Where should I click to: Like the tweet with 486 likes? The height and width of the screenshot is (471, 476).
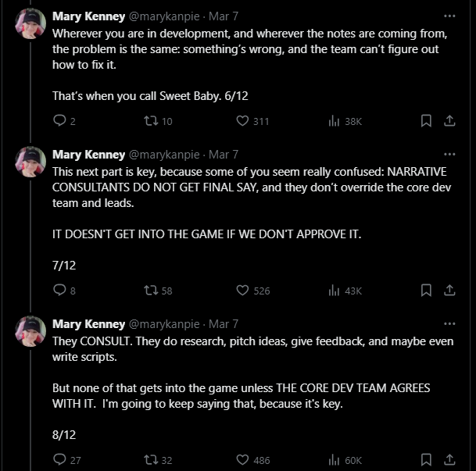242,460
